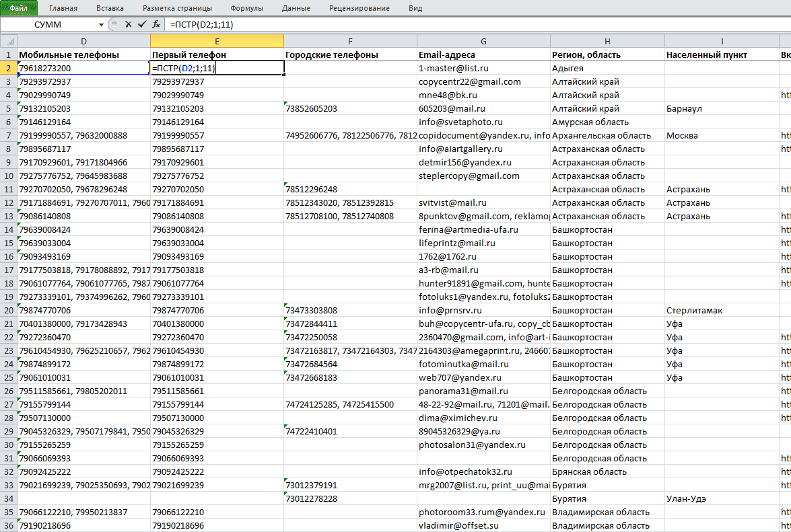This screenshot has height=532, width=791.
Task: Select cell Архангельская область
Action: tap(607, 135)
